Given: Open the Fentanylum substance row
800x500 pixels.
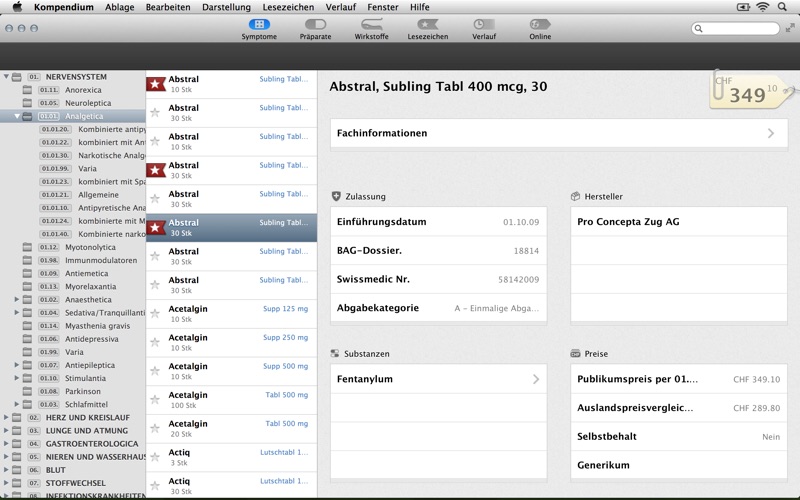Looking at the screenshot, I should pyautogui.click(x=438, y=379).
